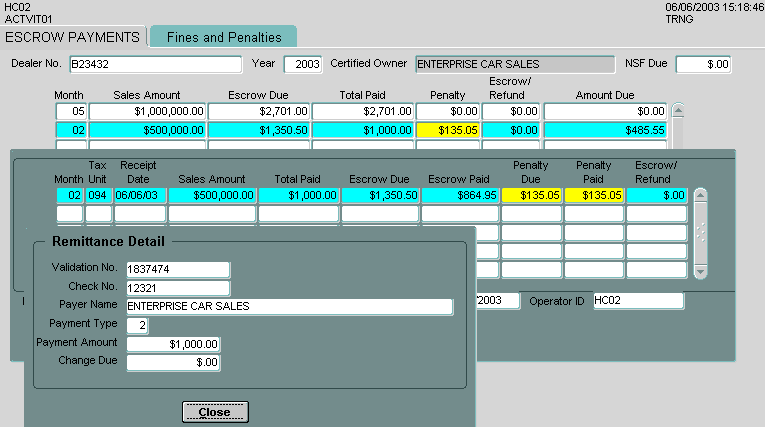Image resolution: width=765 pixels, height=427 pixels.
Task: Select the yellow Penalty Due $135.05 cell
Action: coord(531,195)
